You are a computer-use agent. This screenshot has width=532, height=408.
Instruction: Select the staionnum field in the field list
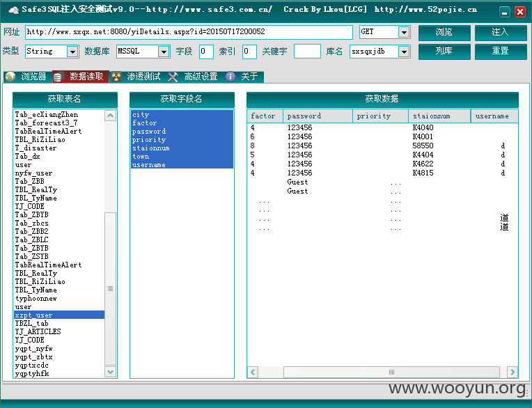click(182, 148)
